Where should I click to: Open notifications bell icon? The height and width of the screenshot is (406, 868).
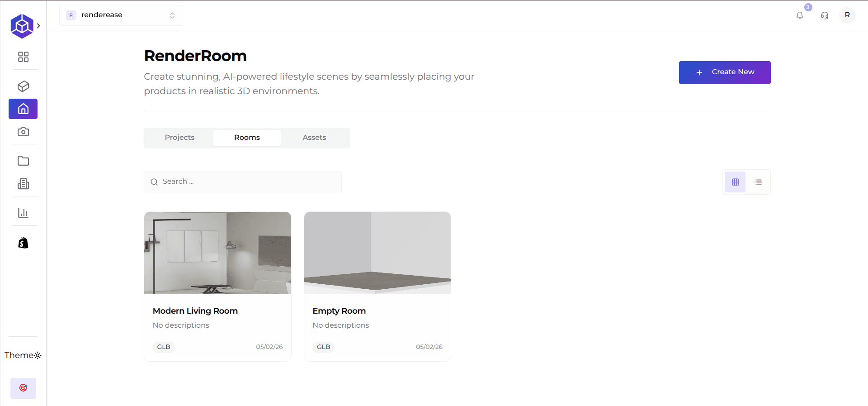click(800, 15)
